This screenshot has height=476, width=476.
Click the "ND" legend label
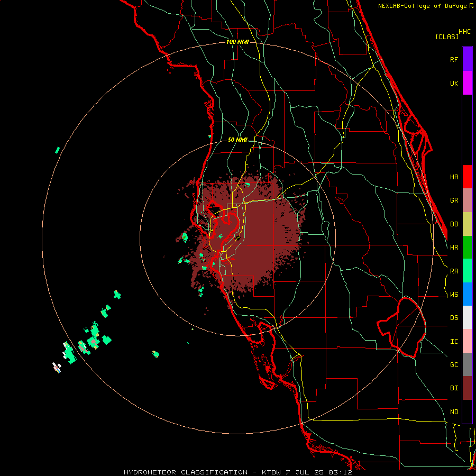[454, 412]
